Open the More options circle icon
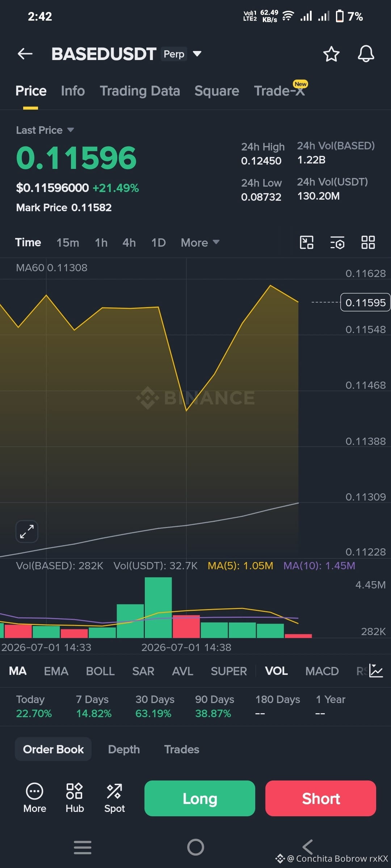The height and width of the screenshot is (868, 391). point(35,792)
